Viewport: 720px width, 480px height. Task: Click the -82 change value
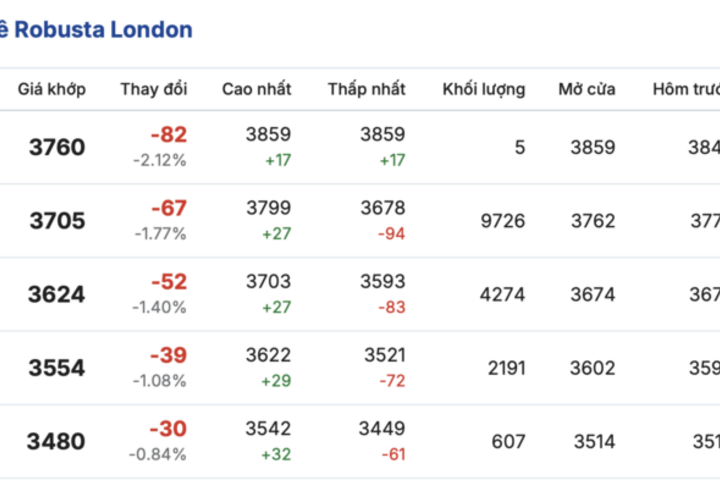[168, 135]
